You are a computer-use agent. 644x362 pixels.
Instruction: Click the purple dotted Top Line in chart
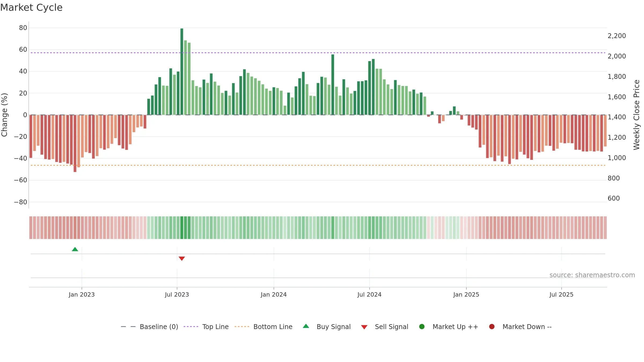coord(318,53)
